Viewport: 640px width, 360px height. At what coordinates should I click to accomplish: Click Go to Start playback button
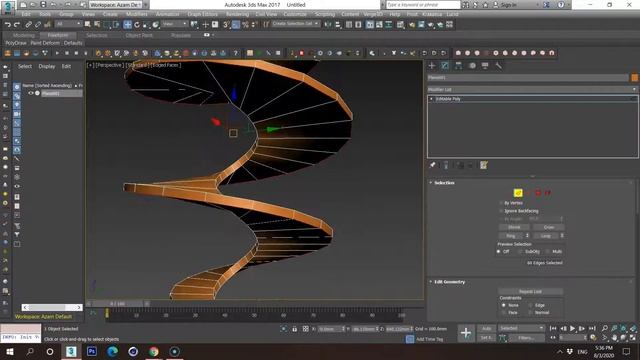point(553,328)
